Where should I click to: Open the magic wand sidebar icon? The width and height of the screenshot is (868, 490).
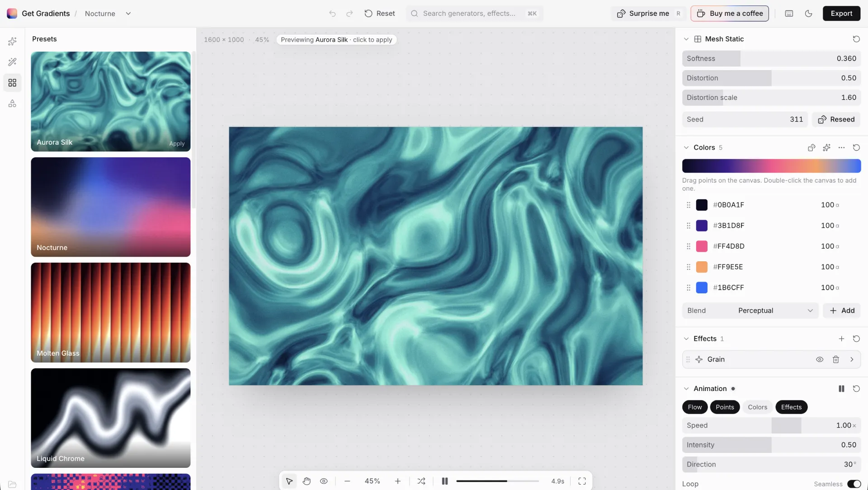(12, 62)
